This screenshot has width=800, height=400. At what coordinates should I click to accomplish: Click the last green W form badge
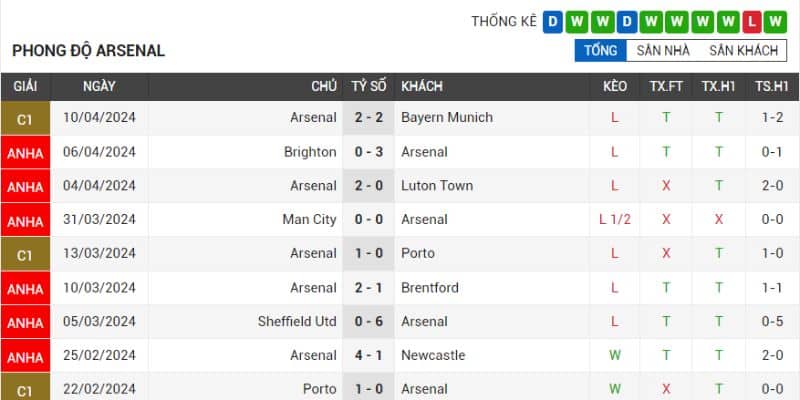[x=777, y=21]
